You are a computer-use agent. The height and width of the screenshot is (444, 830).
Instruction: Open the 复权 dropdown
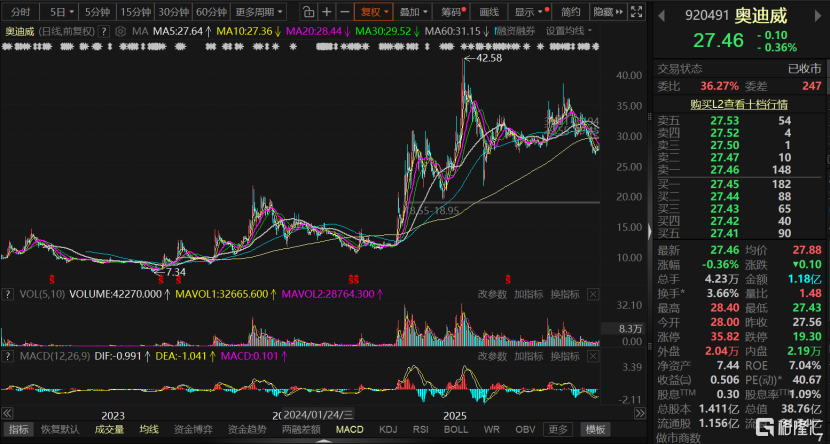tap(374, 12)
